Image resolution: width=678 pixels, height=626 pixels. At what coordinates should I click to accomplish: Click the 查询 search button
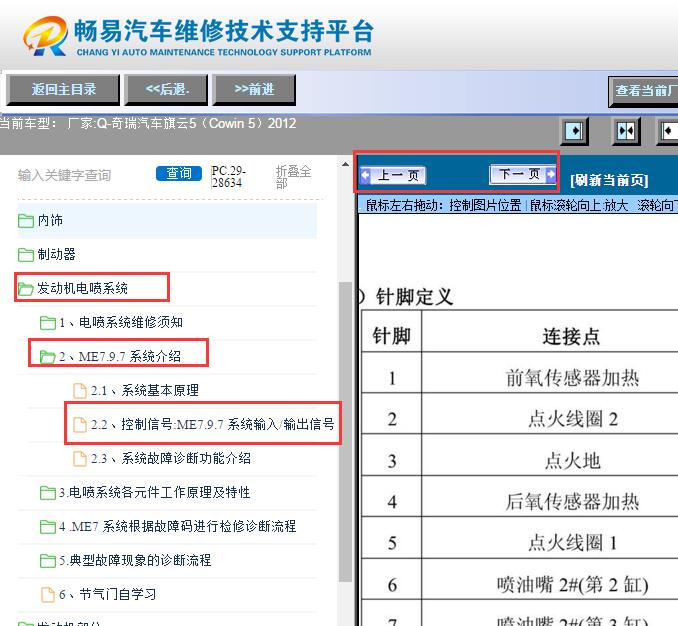coord(179,173)
